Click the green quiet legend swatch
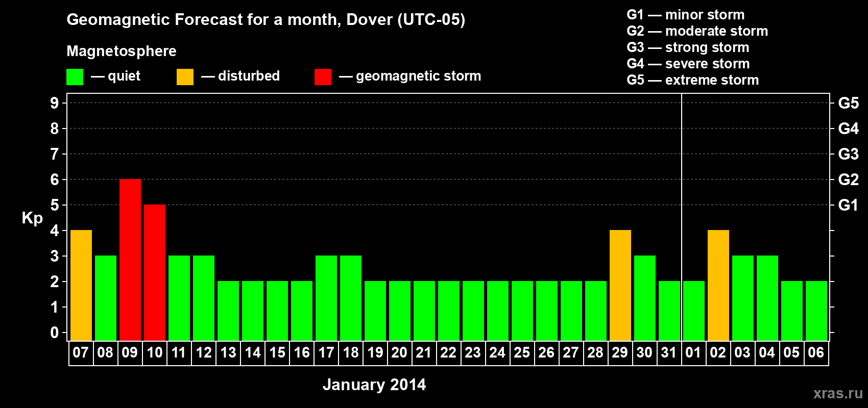 point(75,77)
